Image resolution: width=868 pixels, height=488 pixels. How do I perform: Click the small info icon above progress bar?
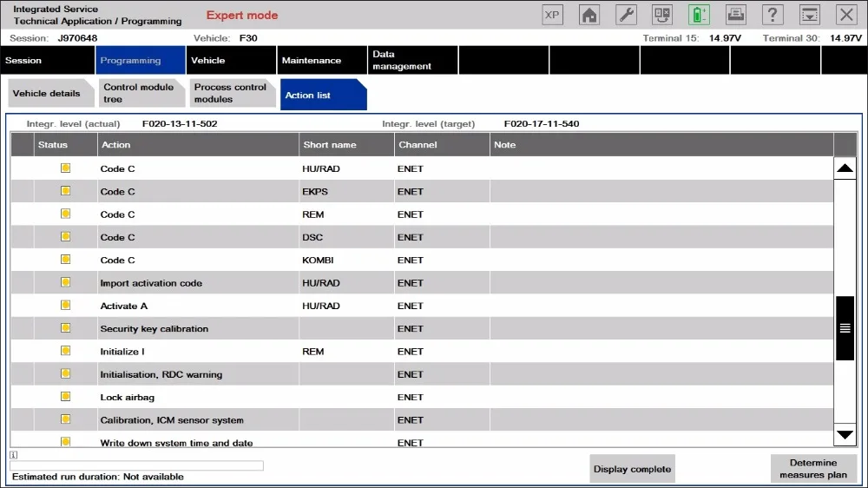coord(14,455)
